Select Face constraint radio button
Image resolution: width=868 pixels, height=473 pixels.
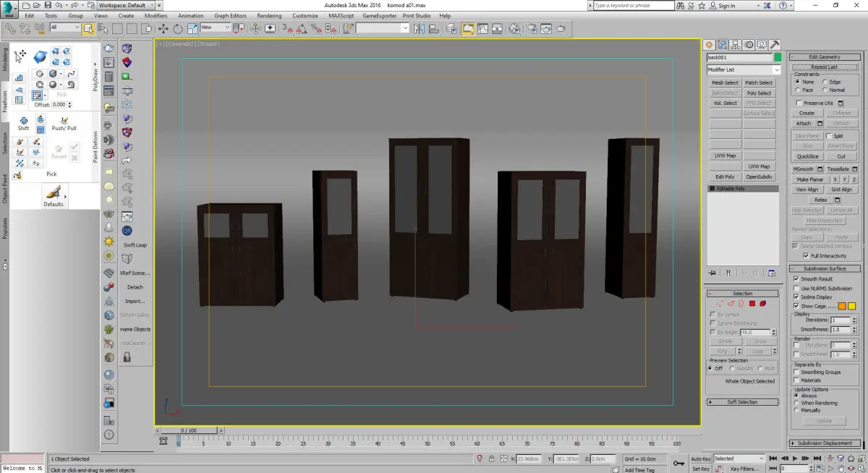797,90
